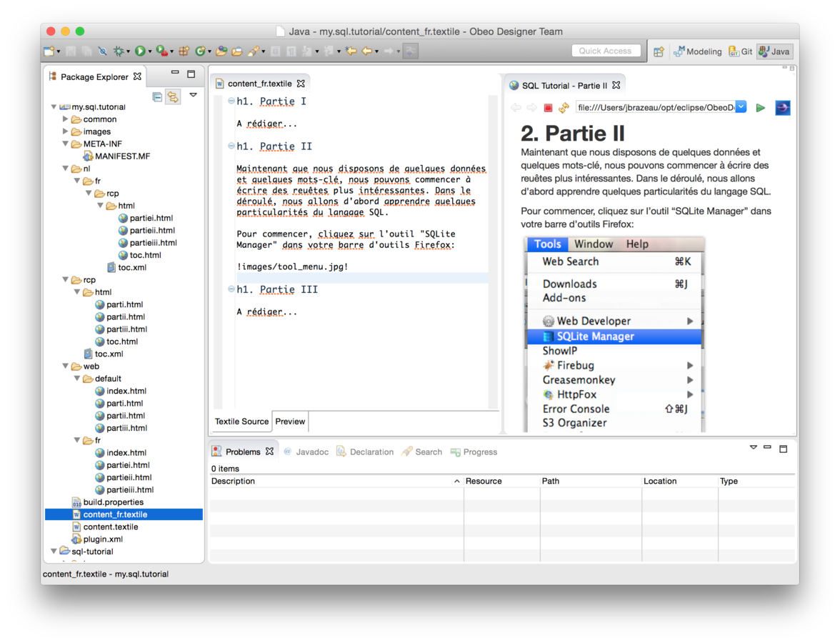Toggle Link with Editor in Package Explorer

173,96
